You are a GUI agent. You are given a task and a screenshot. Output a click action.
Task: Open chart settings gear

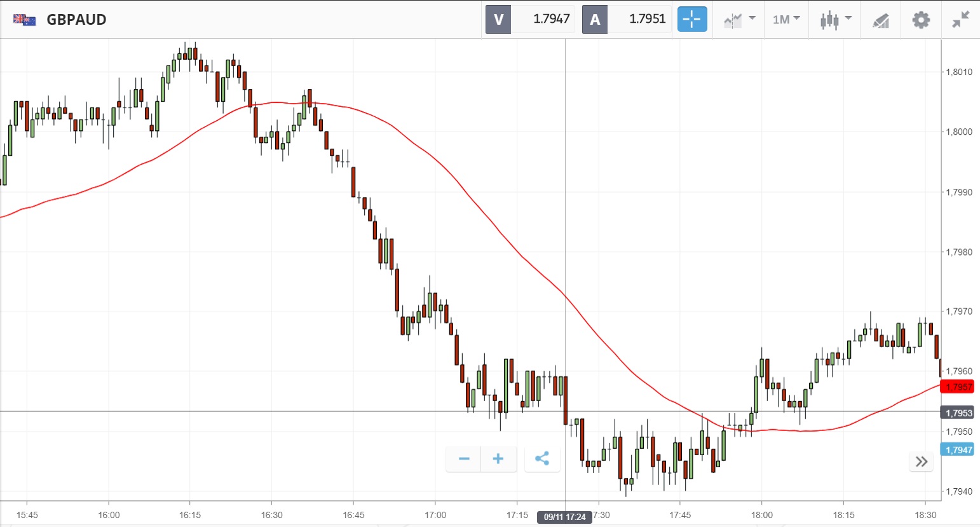click(921, 20)
